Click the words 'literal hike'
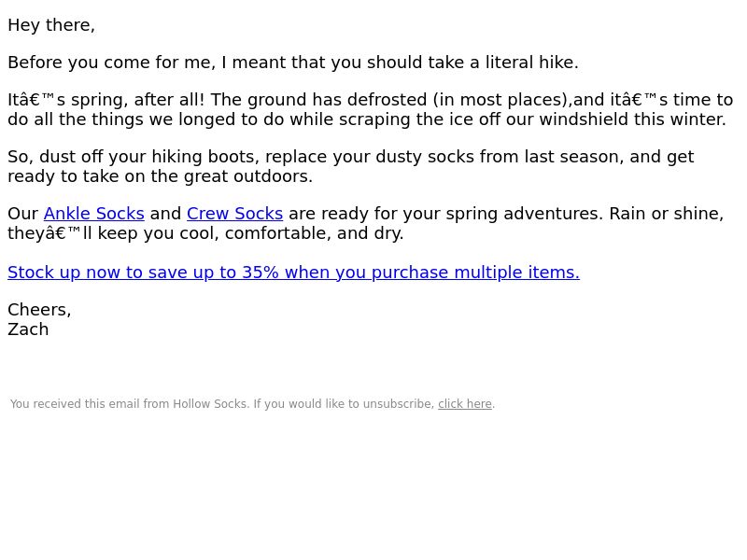The width and height of the screenshot is (747, 560). pyautogui.click(x=531, y=63)
